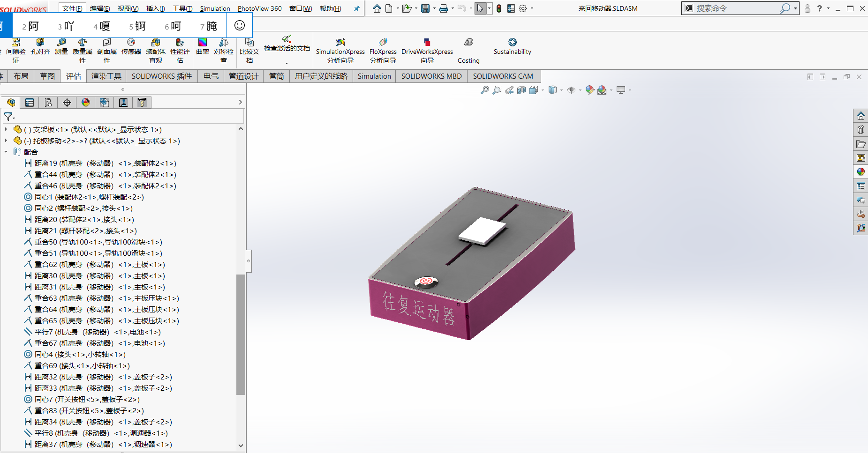
Task: Click the View Settings monitor icon
Action: 621,90
